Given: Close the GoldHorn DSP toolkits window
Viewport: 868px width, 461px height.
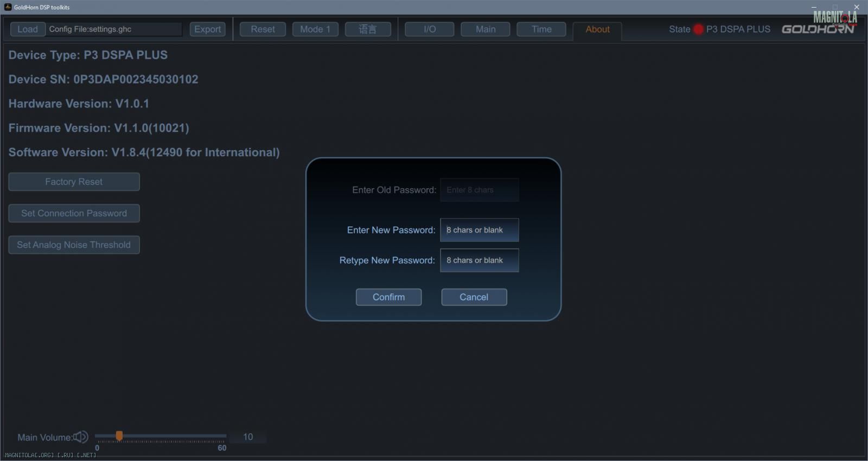Looking at the screenshot, I should [857, 7].
